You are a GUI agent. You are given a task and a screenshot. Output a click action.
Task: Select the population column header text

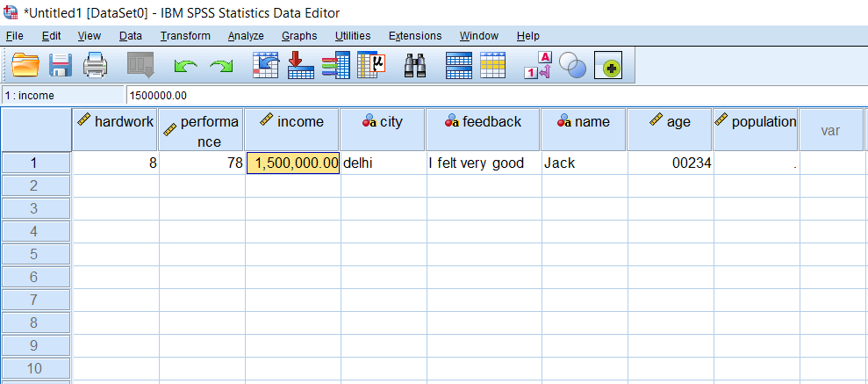[764, 121]
